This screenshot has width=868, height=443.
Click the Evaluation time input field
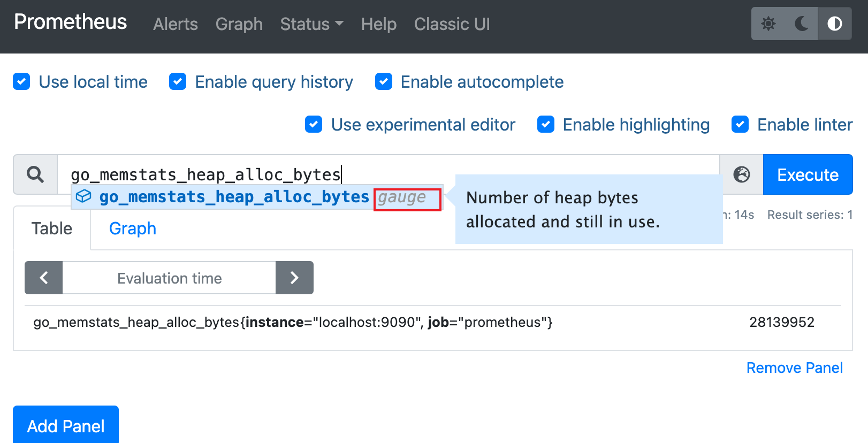point(169,278)
